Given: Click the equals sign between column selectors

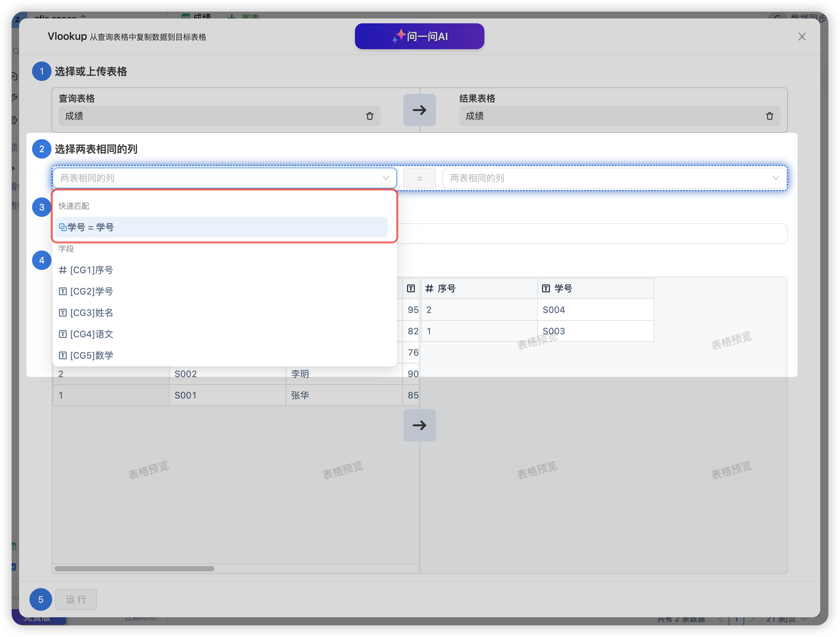Looking at the screenshot, I should [x=419, y=178].
